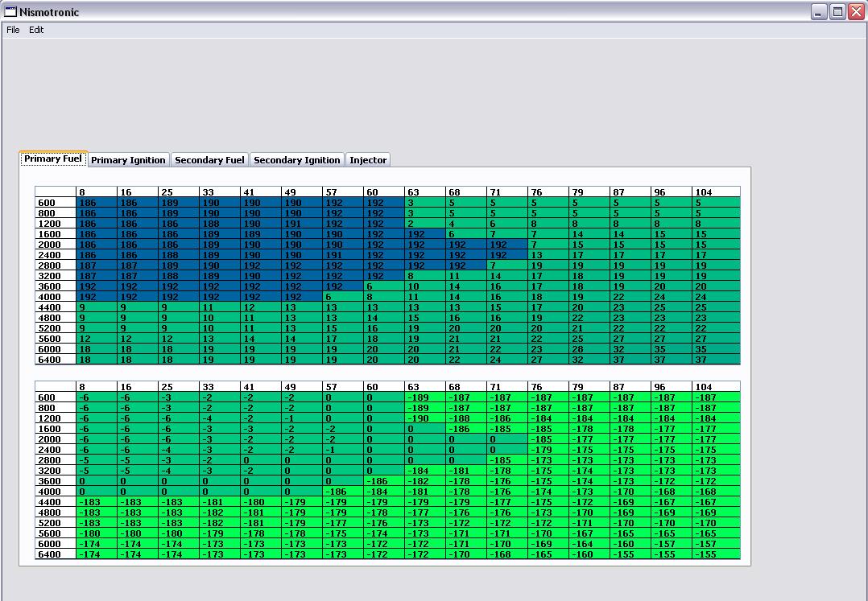The width and height of the screenshot is (868, 601).
Task: Minimize the Nismotronic window
Action: pyautogui.click(x=819, y=11)
